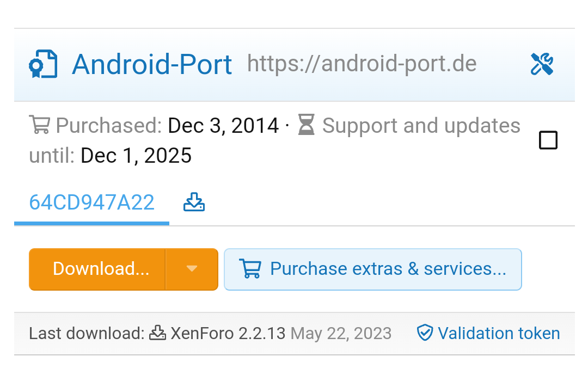Click the https://android-port.de URL text
Viewport: 588px width, 381px height.
pyautogui.click(x=362, y=64)
